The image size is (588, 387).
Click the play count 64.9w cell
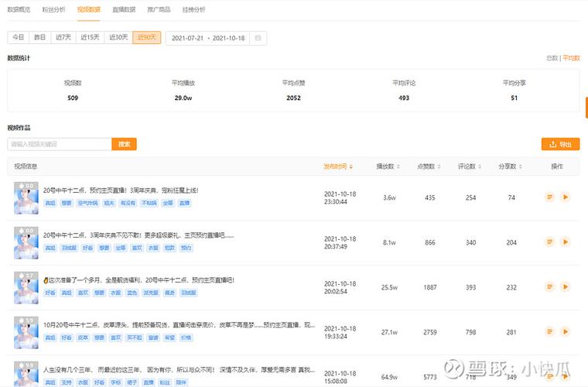389,377
